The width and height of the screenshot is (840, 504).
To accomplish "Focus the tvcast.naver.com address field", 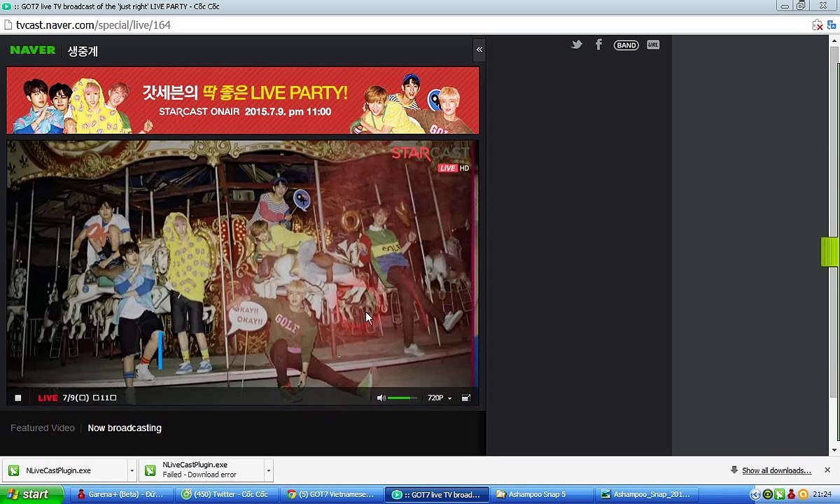I will [406, 25].
